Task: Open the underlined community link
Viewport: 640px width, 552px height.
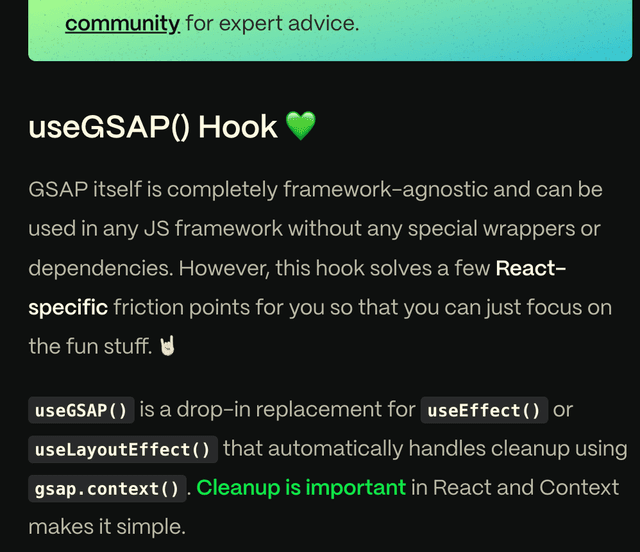Action: pos(122,23)
